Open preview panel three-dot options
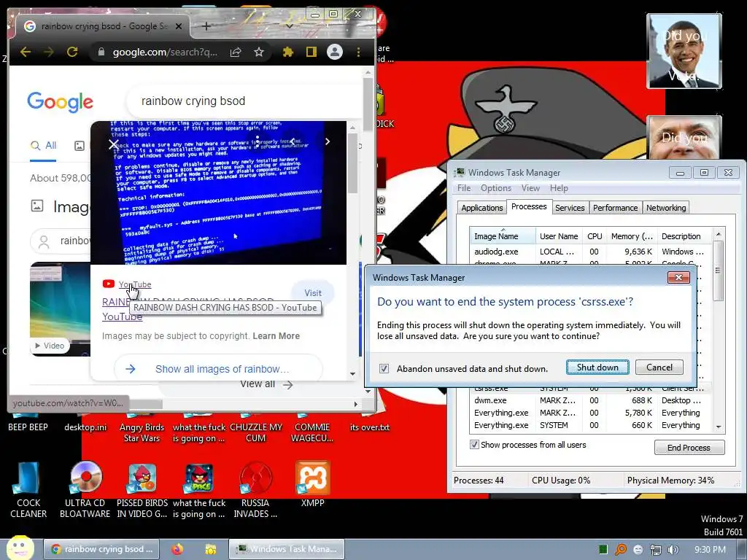The image size is (747, 560). 258,141
